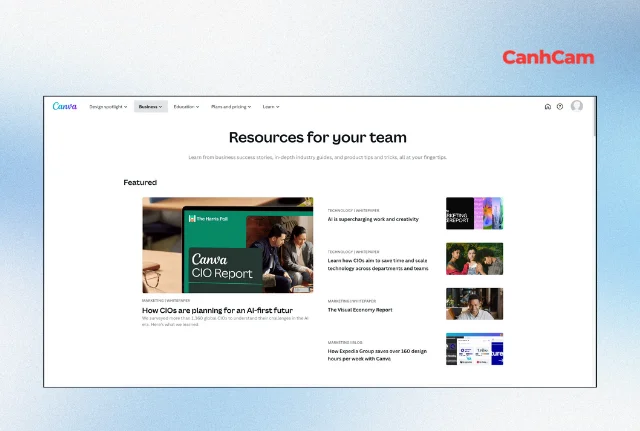Screen dimensions: 640x431
Task: Click 'We surveyed more than 1,360 global CIOs' description
Action: [x=225, y=321]
